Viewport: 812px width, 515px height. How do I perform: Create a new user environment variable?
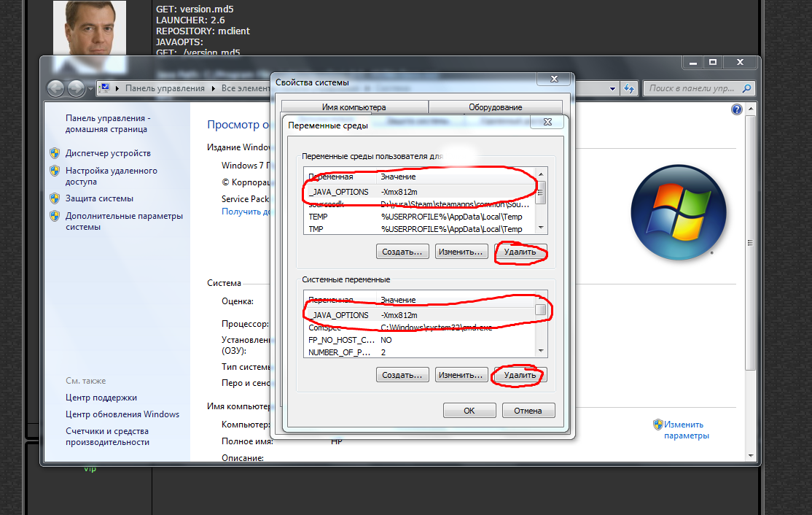[402, 252]
